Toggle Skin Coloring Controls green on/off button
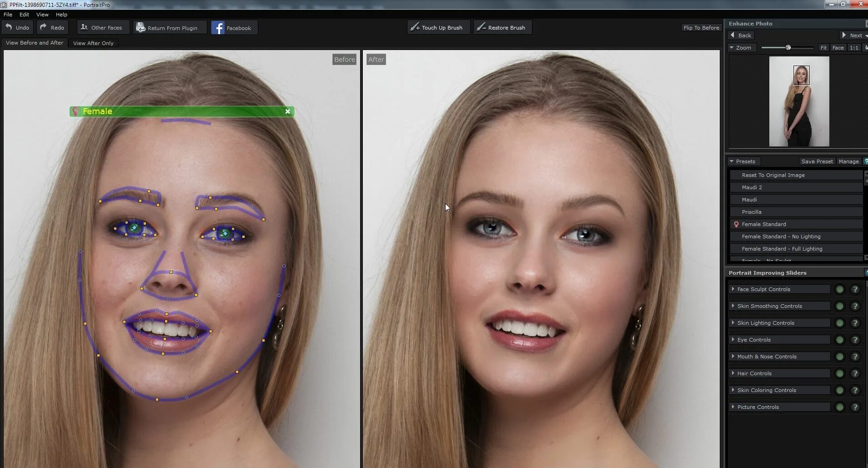 840,390
